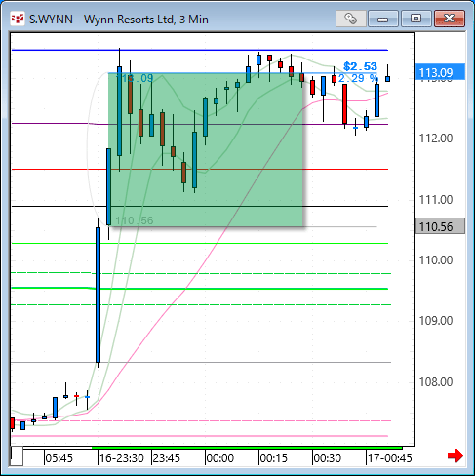Click the small white box at time axis start

pyautogui.click(x=17, y=456)
